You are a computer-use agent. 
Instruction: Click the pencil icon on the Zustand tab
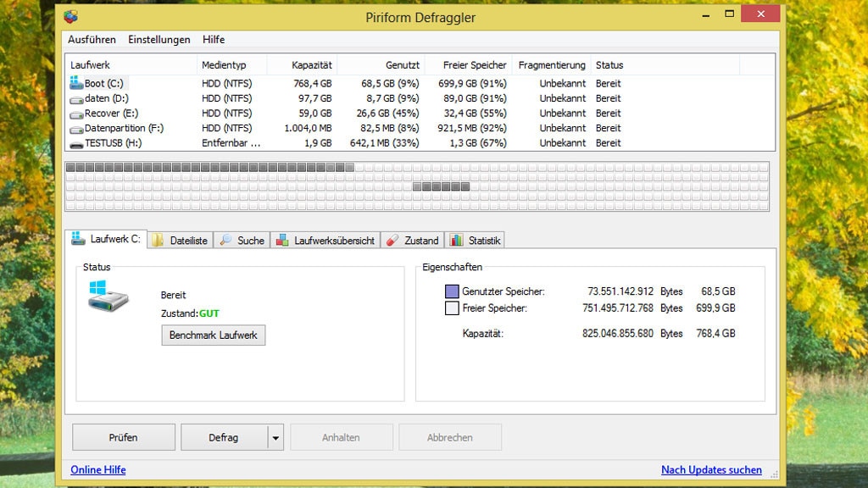393,240
